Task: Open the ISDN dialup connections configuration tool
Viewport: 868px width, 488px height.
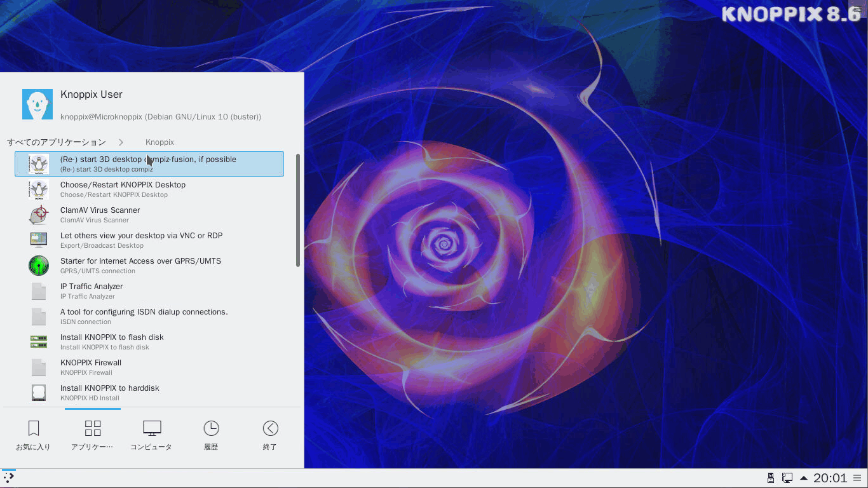Action: pyautogui.click(x=149, y=316)
